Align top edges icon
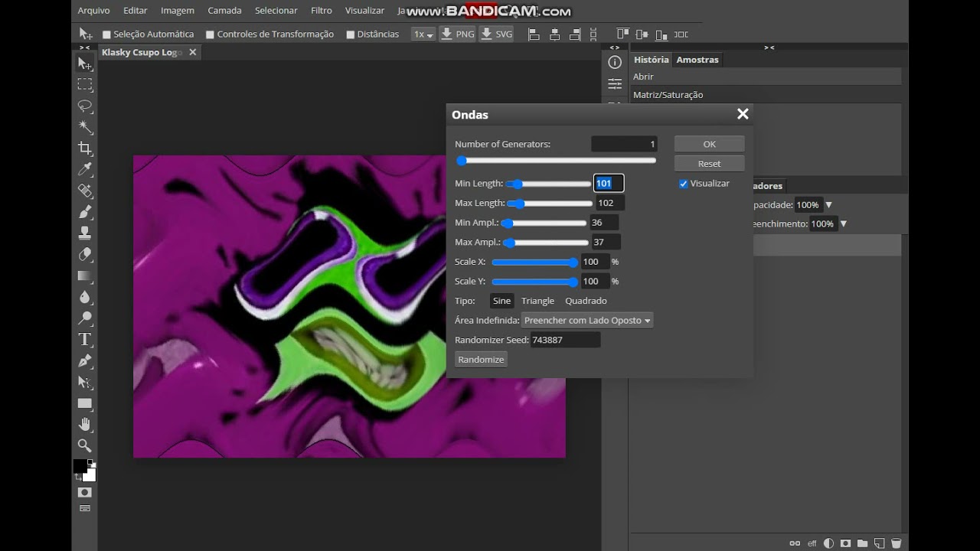980x551 pixels. pos(622,34)
